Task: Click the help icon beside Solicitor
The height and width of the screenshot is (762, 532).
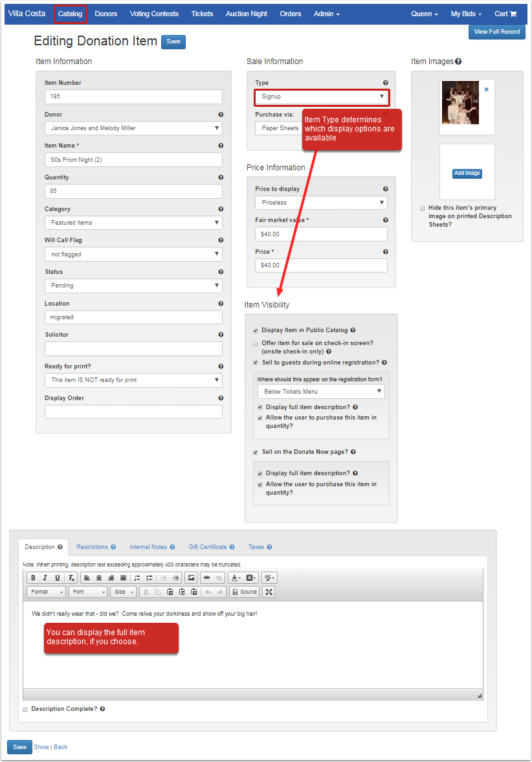Action: tap(221, 335)
